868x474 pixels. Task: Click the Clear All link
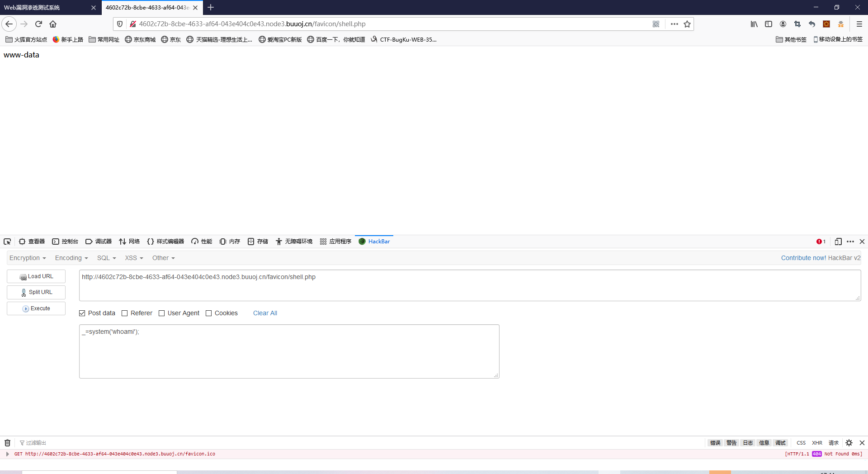(x=265, y=313)
